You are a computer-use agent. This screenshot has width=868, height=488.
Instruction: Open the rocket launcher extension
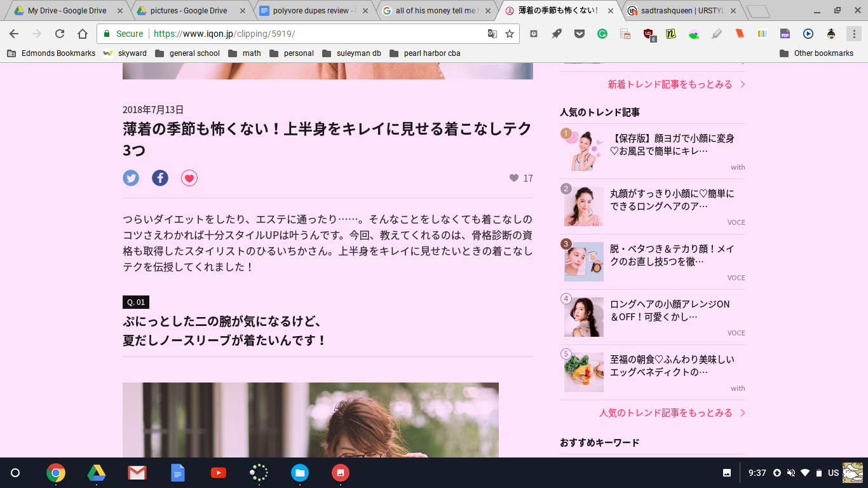point(557,34)
